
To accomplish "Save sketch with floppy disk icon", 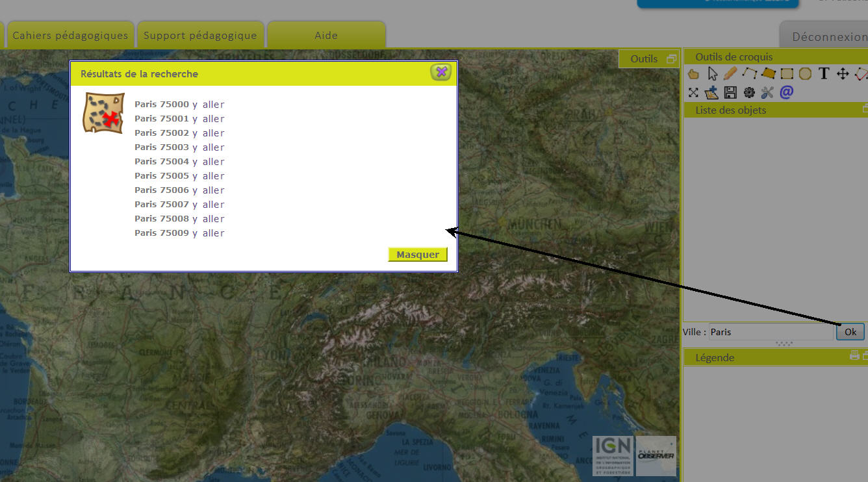I will click(730, 92).
